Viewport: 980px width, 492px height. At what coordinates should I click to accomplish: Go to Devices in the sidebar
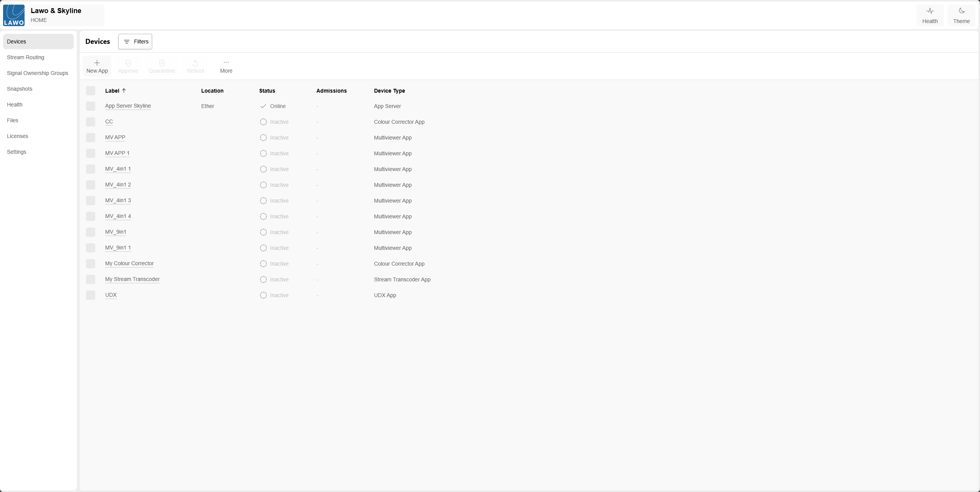click(38, 42)
